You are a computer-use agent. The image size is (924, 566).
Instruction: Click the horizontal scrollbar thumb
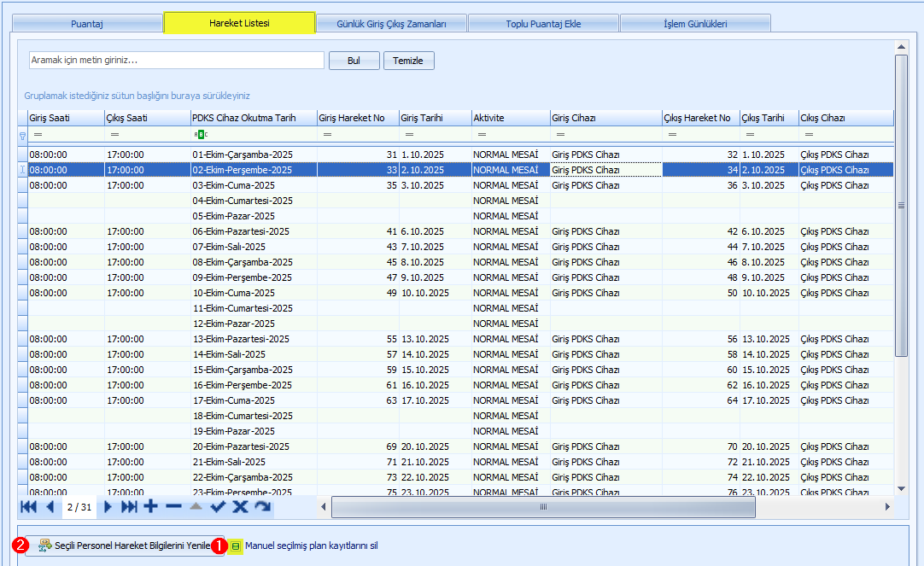(x=543, y=507)
